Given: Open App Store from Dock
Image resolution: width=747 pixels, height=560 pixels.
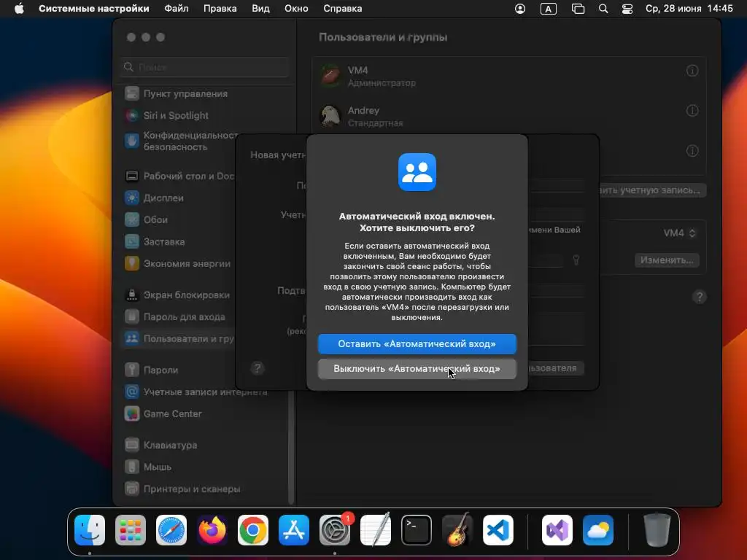Looking at the screenshot, I should (x=294, y=530).
